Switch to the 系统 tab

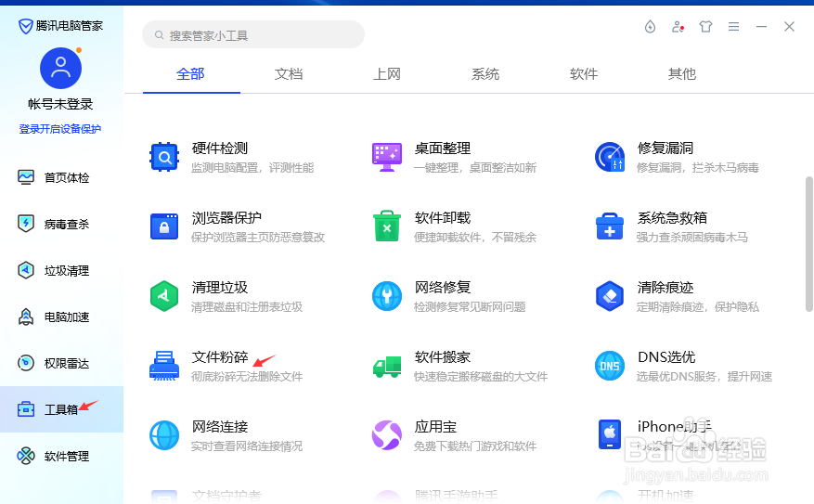click(x=485, y=74)
